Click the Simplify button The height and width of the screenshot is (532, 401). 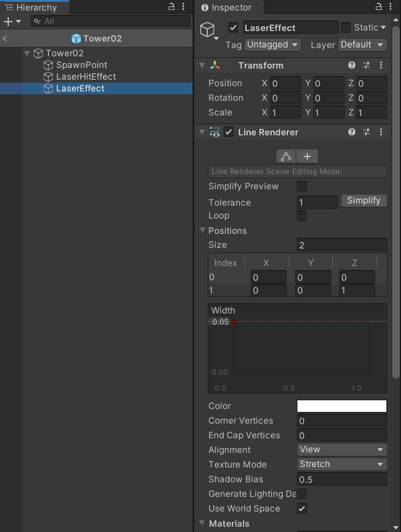pos(364,201)
